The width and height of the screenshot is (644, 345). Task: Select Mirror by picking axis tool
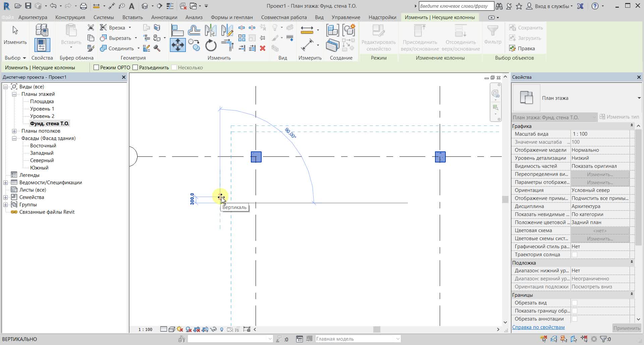pos(211,30)
